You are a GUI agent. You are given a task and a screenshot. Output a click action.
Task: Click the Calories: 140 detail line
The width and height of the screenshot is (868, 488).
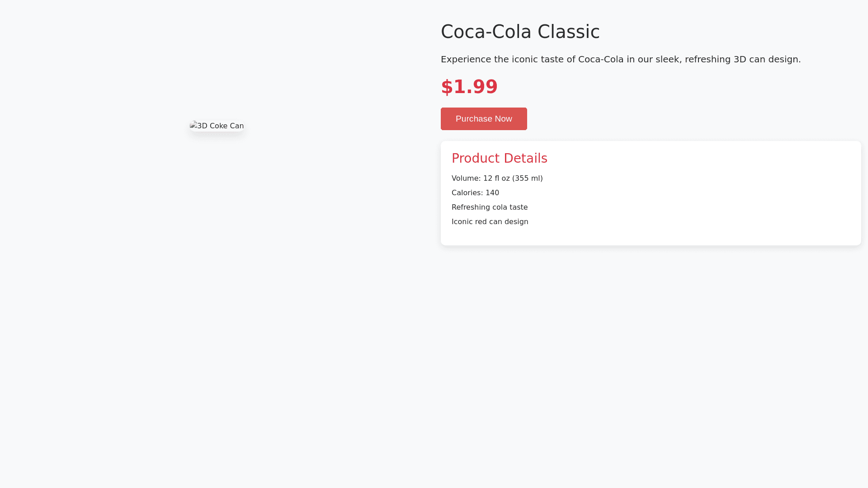click(x=475, y=193)
